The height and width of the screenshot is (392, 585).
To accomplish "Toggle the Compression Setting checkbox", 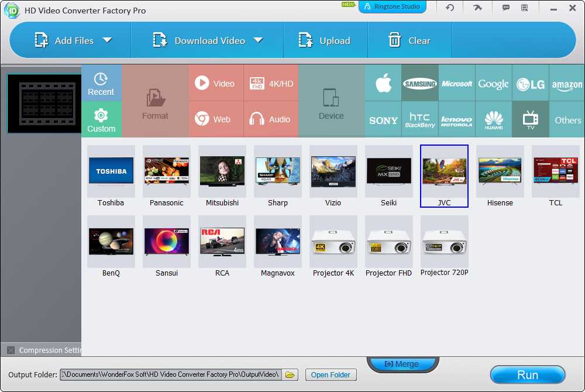I will coord(11,350).
